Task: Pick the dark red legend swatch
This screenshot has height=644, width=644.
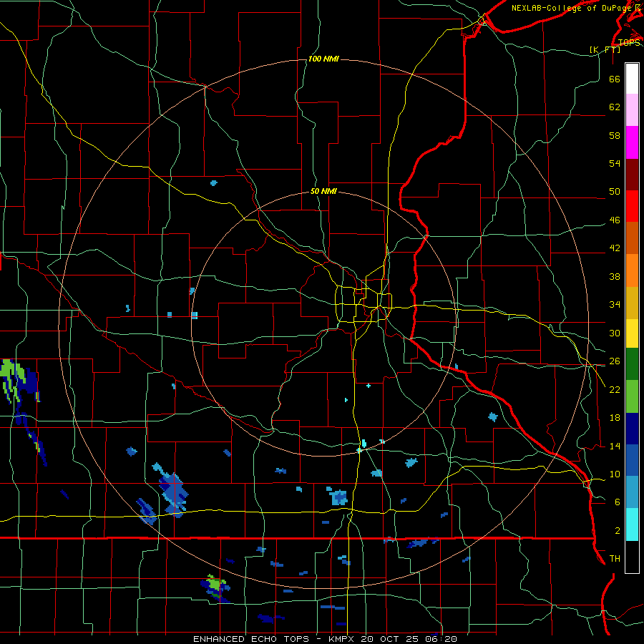Action: [x=632, y=175]
